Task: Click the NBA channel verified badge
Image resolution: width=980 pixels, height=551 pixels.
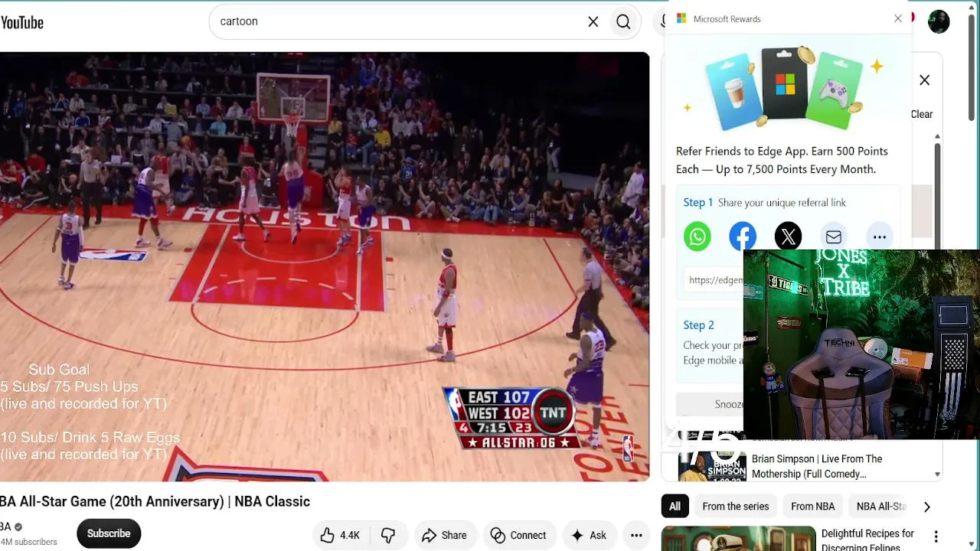Action: coord(18,527)
